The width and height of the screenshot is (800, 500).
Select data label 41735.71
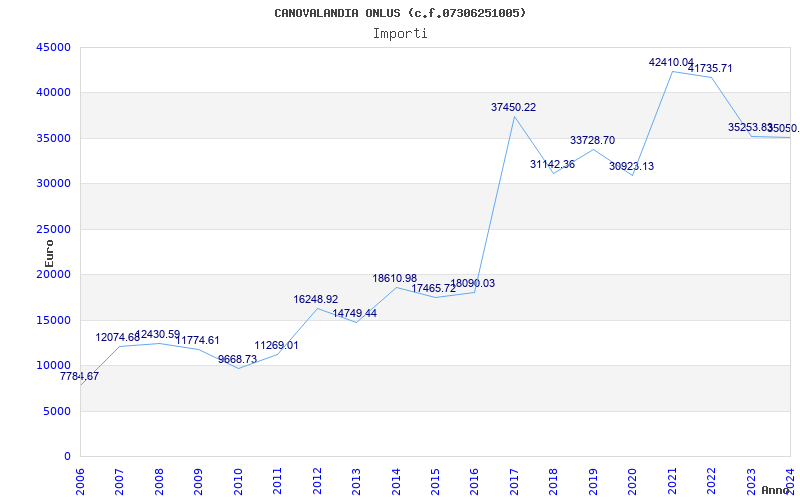(710, 68)
